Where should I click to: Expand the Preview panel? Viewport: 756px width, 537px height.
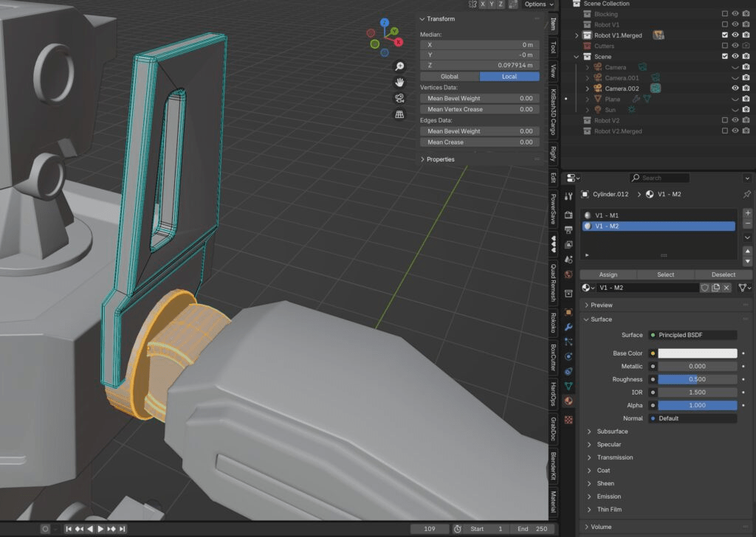601,305
